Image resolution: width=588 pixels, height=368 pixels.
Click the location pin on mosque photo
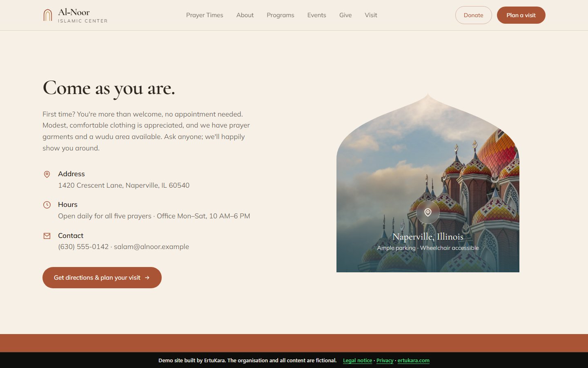428,212
